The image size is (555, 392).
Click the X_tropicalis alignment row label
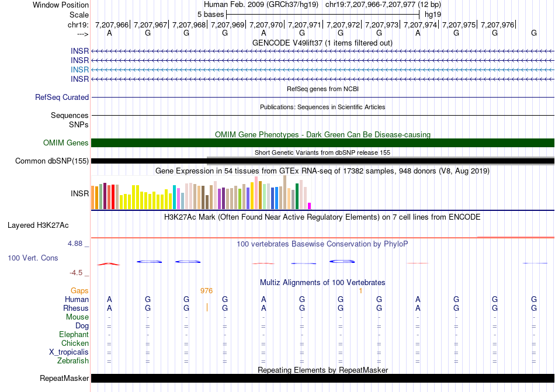[x=69, y=352]
